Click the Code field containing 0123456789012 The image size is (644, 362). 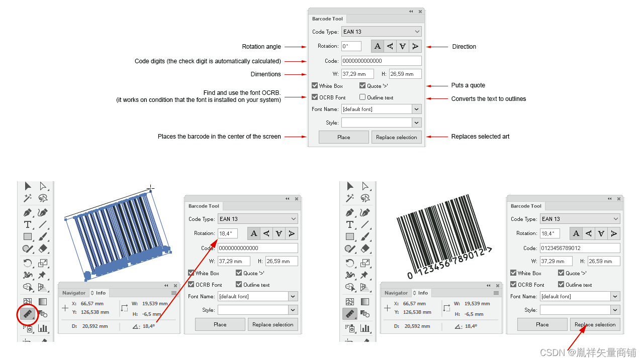580,248
